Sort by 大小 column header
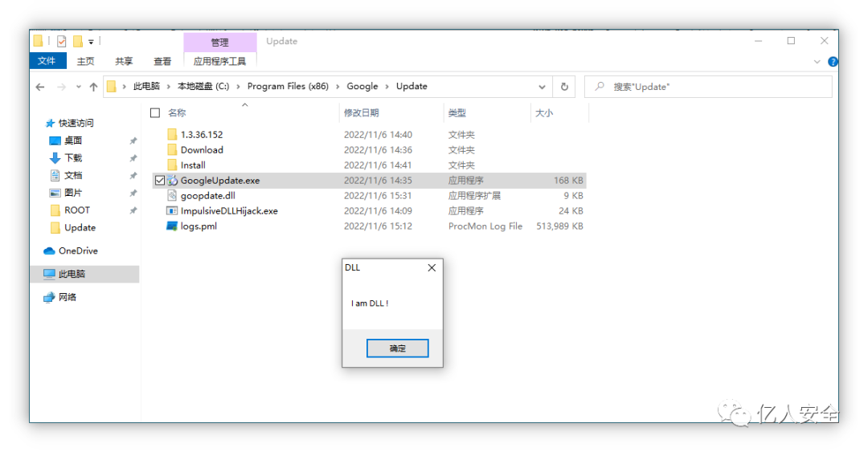The height and width of the screenshot is (452, 868). (x=543, y=113)
